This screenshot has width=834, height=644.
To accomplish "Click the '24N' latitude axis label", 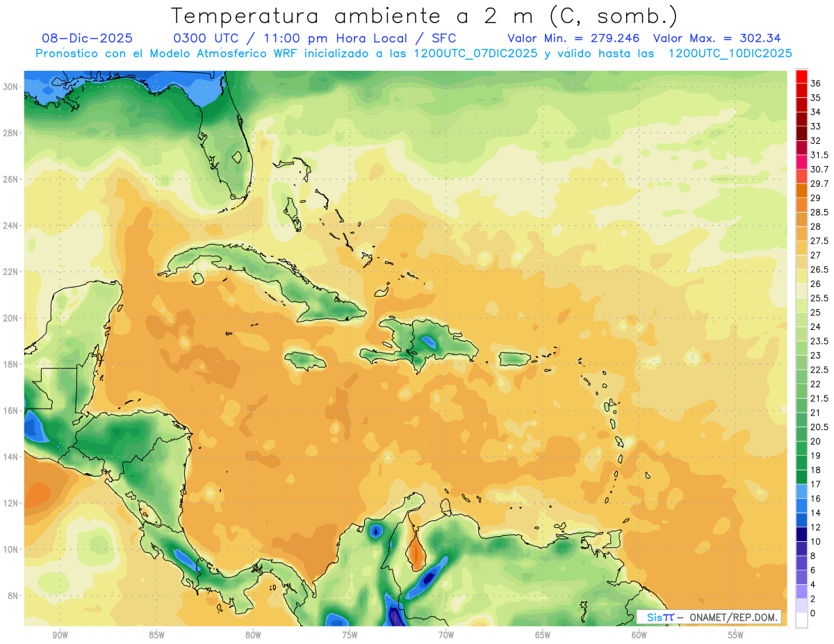I will click(12, 226).
